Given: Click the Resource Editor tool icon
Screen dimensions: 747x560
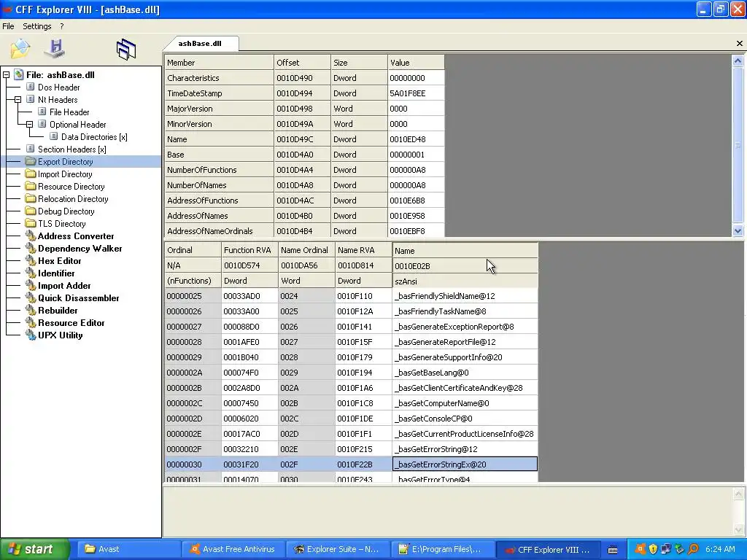Looking at the screenshot, I should (x=31, y=322).
